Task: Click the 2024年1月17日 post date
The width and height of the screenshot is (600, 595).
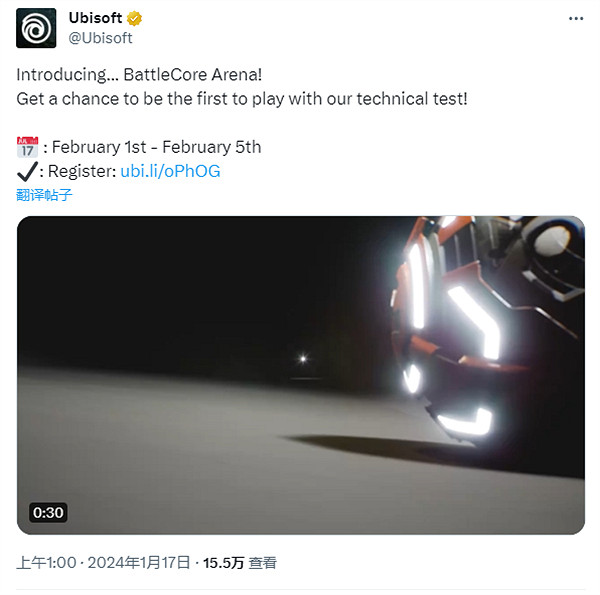Action: (138, 563)
